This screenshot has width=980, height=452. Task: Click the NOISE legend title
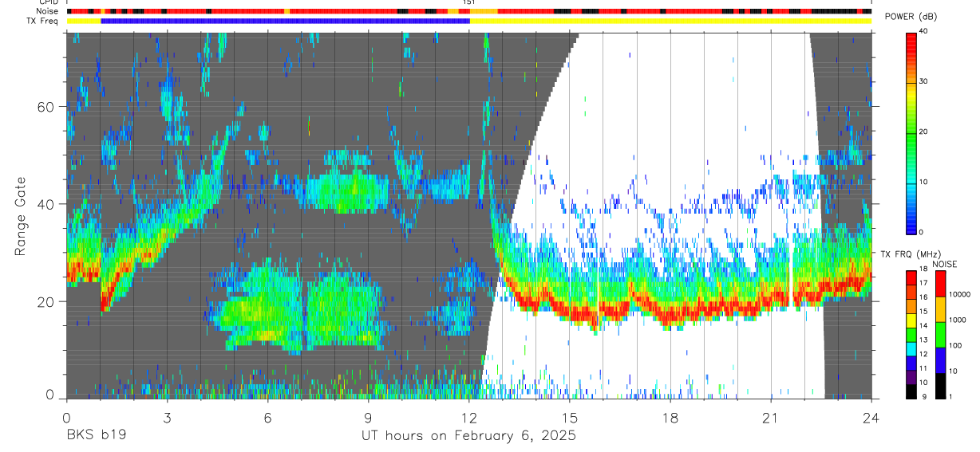pos(945,264)
